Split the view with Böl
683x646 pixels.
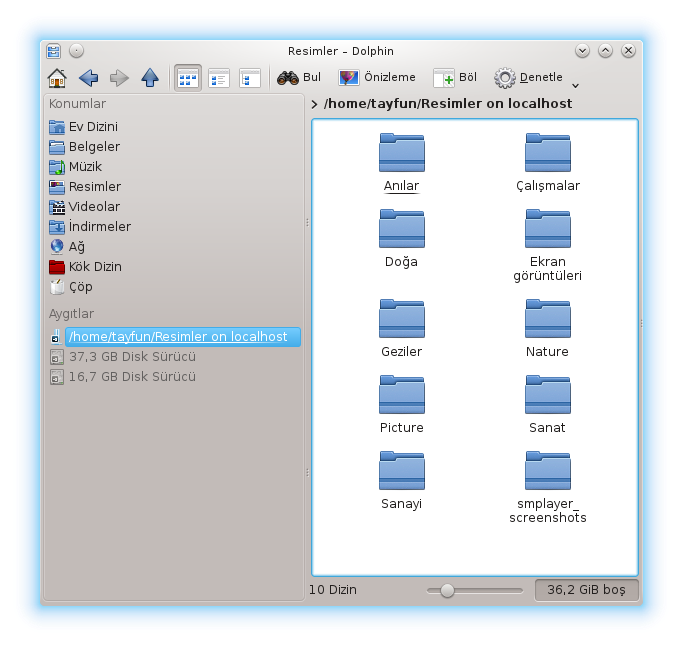[x=455, y=78]
